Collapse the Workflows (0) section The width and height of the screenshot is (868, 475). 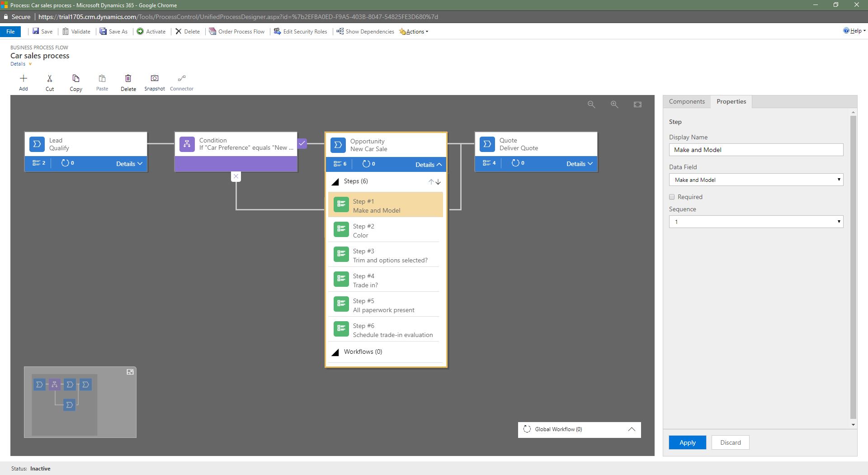(x=335, y=352)
